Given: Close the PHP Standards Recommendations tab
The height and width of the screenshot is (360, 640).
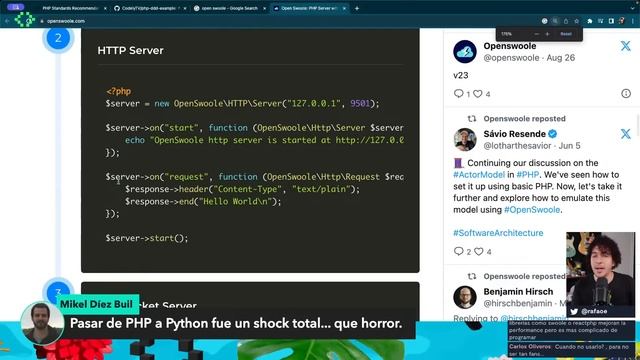Looking at the screenshot, I should click(x=105, y=8).
